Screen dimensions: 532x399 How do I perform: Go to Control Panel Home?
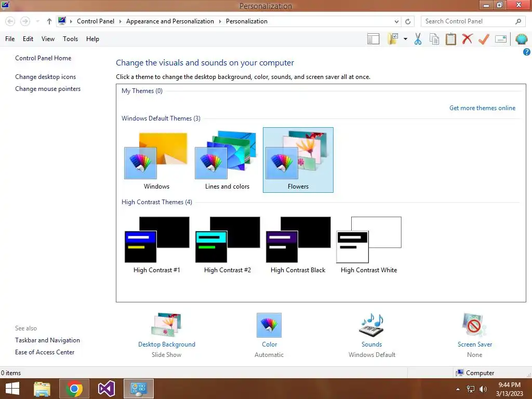pyautogui.click(x=43, y=58)
